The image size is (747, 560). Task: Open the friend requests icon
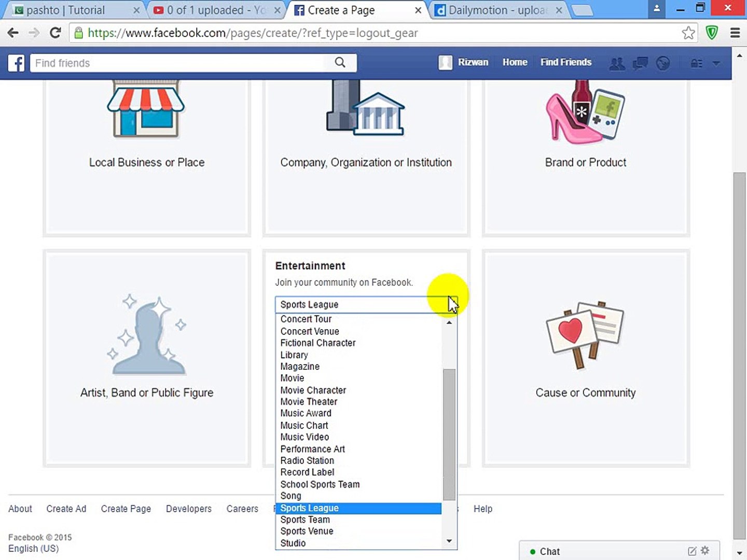tap(617, 63)
